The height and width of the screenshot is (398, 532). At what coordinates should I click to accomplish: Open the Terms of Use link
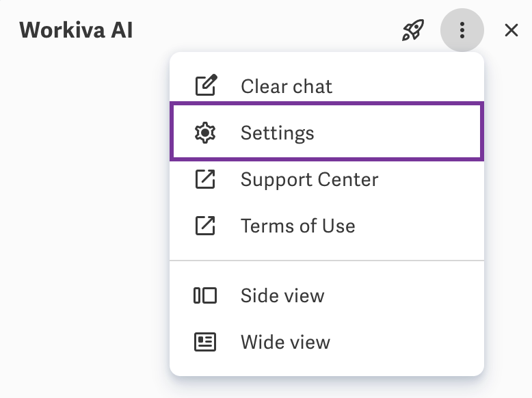click(x=327, y=226)
